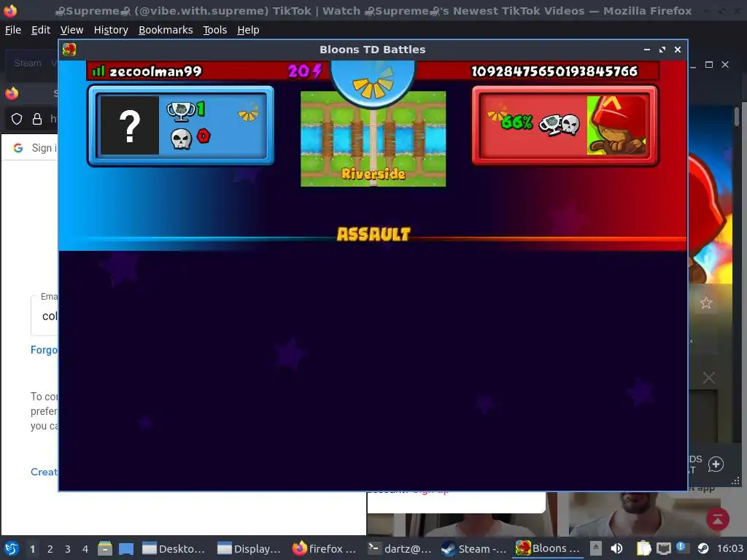Open the Firefox Bookmarks menu
Viewport: 747px width, 560px height.
166,30
